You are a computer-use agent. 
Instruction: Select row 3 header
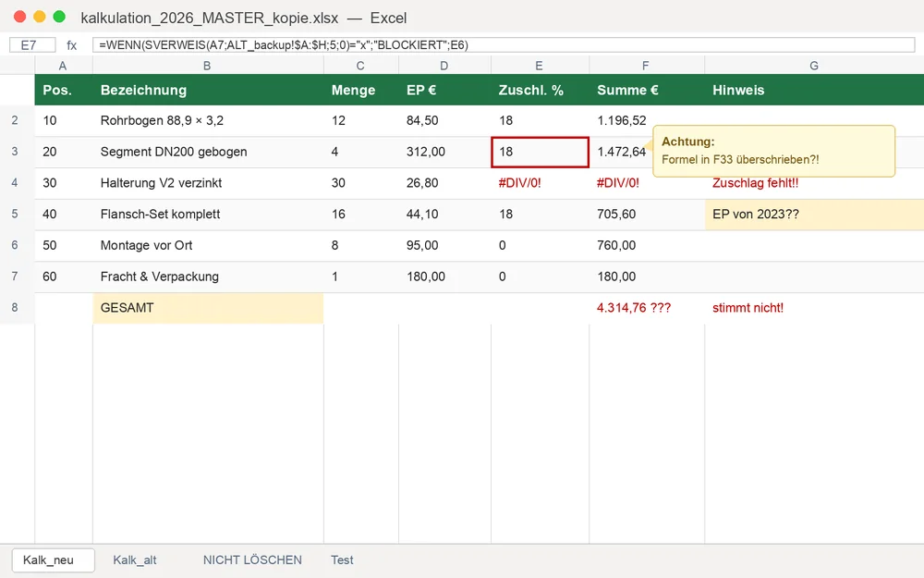16,152
